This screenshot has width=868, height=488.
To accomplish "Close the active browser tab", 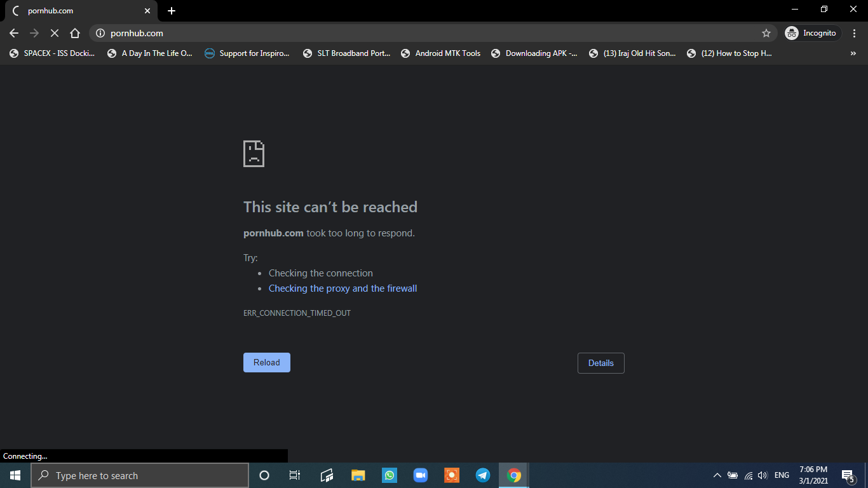I will pos(147,11).
